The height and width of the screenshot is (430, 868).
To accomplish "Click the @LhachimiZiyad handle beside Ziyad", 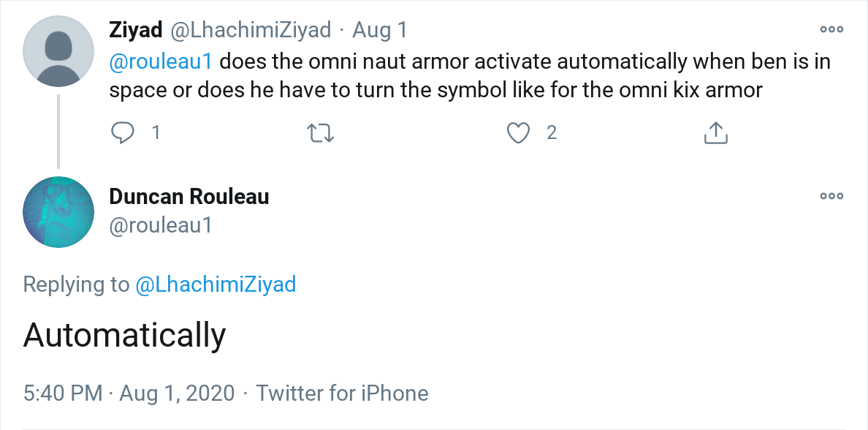I will (x=251, y=30).
